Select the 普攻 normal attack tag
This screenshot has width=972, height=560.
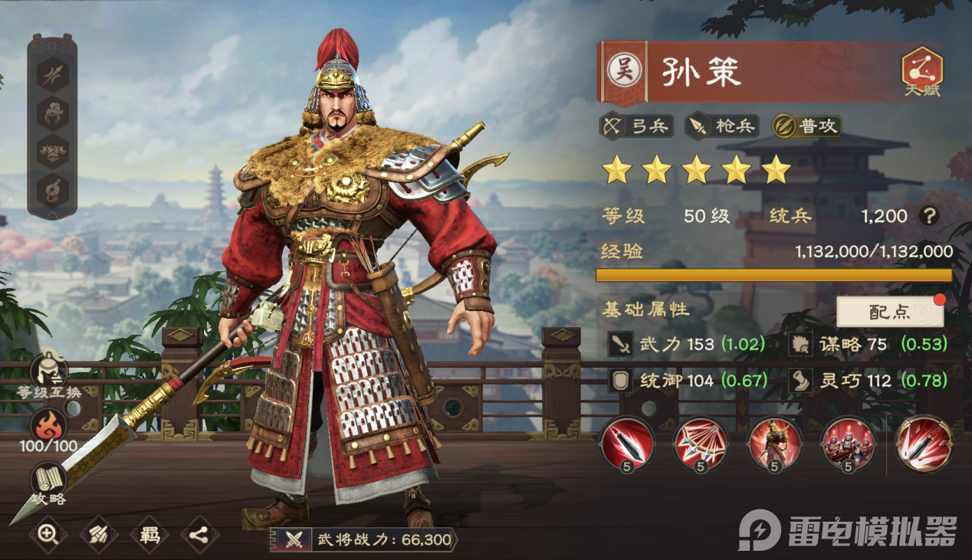pyautogui.click(x=806, y=126)
